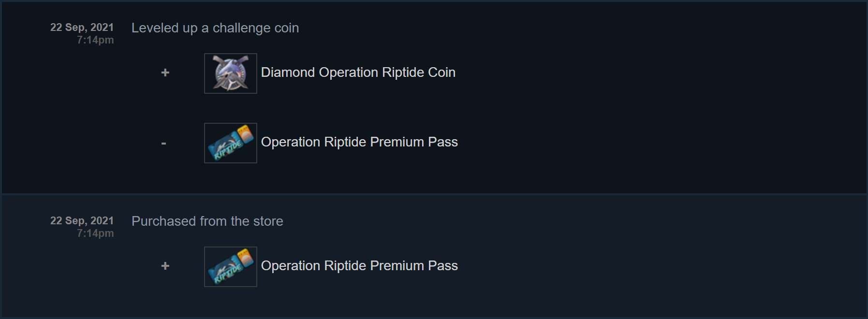Click the 7:14pm time on the coin entry
Screen dimensions: 868x319
point(95,40)
